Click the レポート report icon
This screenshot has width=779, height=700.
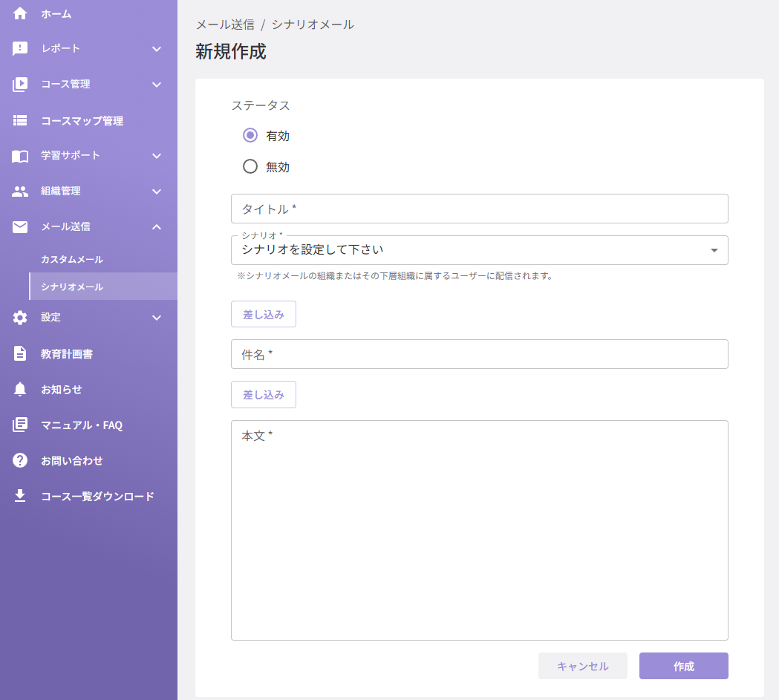[20, 49]
